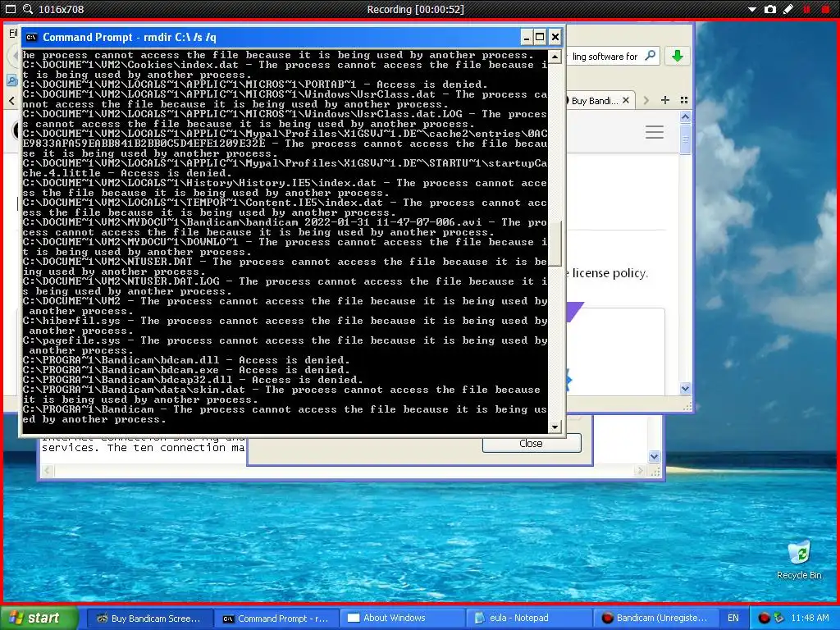840x630 pixels.
Task: Click Notepad horizontal scrollbar left arrow
Action: click(48, 471)
